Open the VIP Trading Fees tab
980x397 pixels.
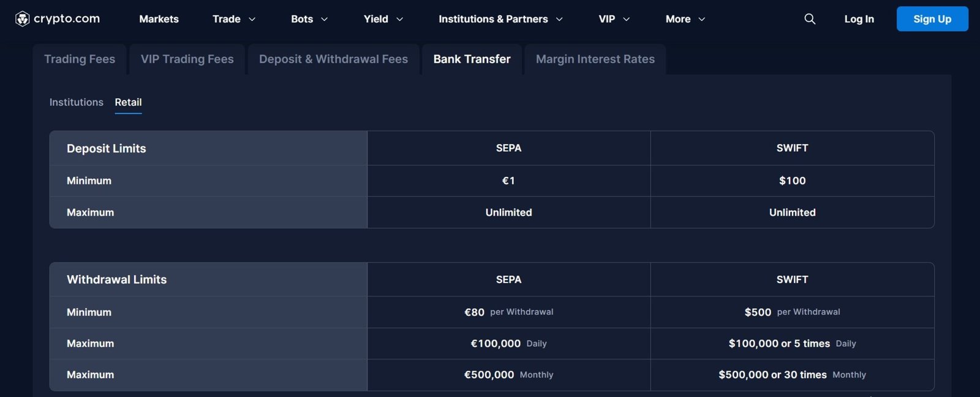(187, 59)
